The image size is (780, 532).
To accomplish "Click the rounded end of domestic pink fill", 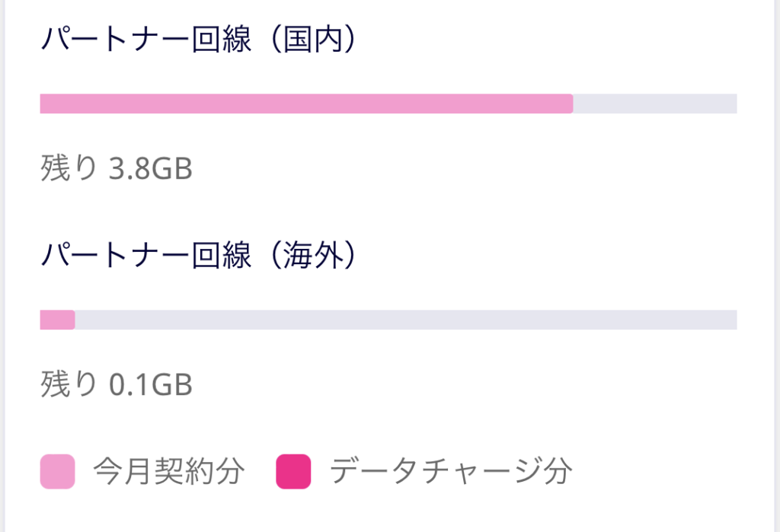I will [x=570, y=104].
